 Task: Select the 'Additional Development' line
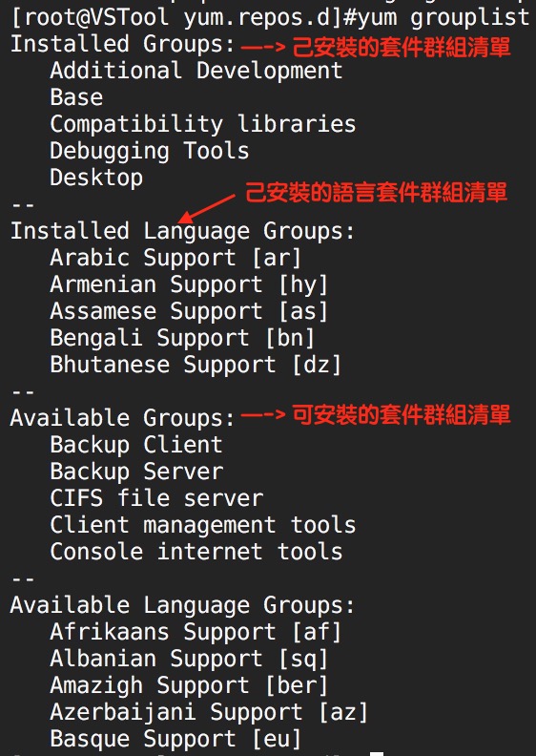point(196,71)
